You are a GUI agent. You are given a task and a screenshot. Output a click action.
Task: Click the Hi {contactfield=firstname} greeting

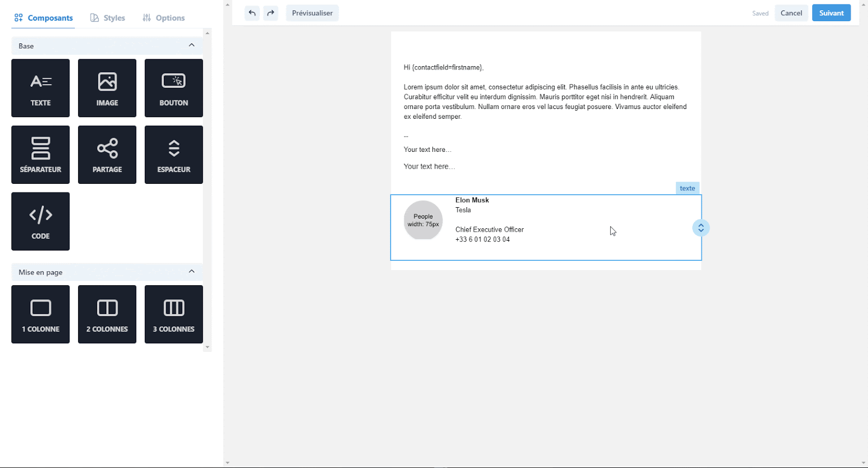pos(444,67)
